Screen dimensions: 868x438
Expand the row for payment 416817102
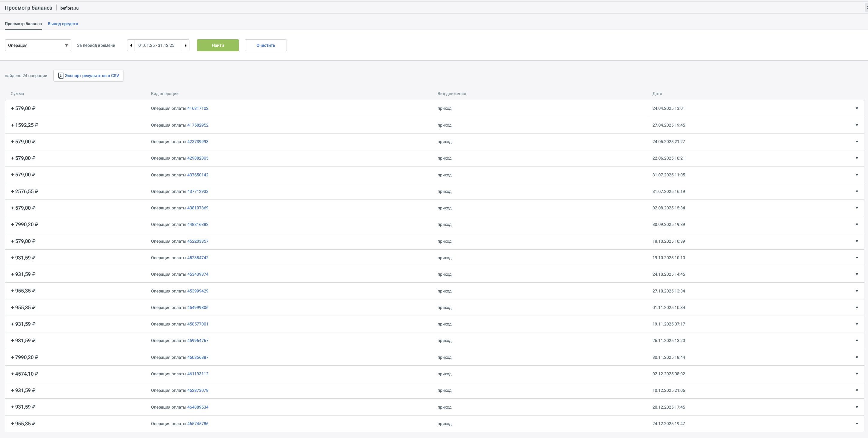point(857,108)
